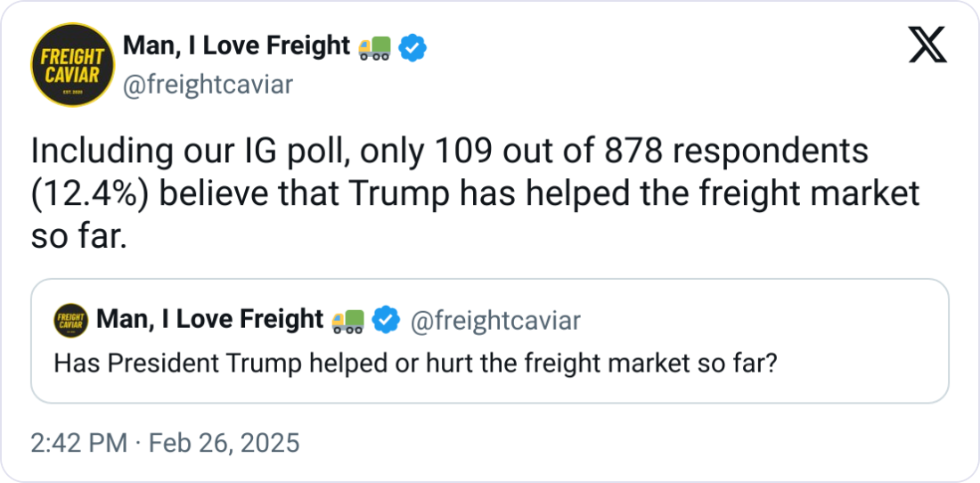Click the verified badge in quoted post
The image size is (980, 483).
(385, 320)
